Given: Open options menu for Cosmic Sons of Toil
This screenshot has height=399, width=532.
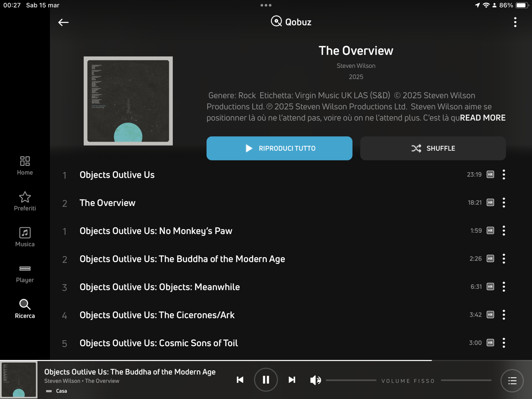Looking at the screenshot, I should click(x=504, y=343).
